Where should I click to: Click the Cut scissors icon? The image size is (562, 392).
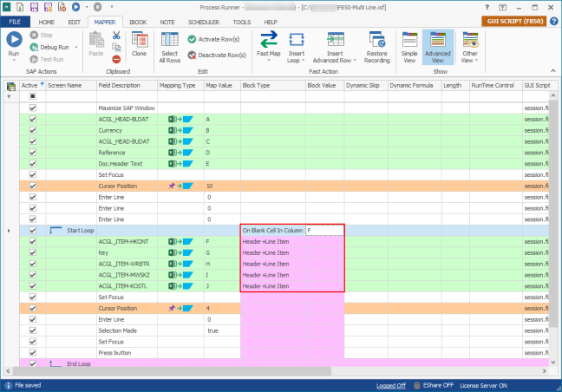pos(116,35)
